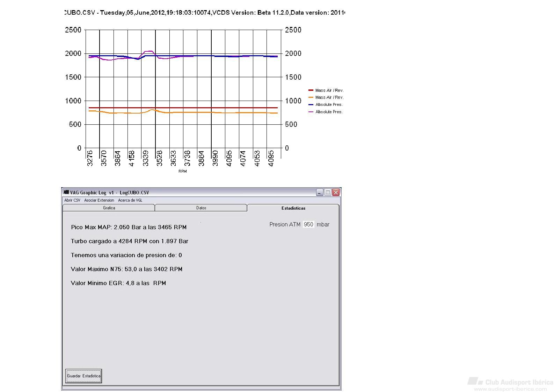Click the 3990 RPM axis label
The height and width of the screenshot is (392, 554).
coord(215,158)
